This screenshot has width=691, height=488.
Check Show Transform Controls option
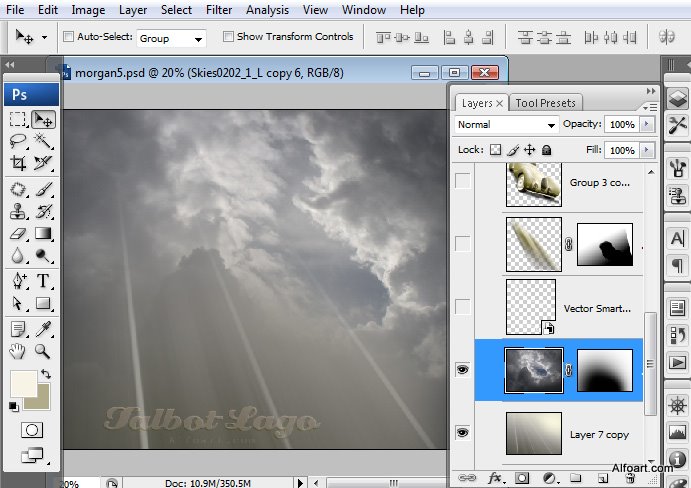click(228, 37)
